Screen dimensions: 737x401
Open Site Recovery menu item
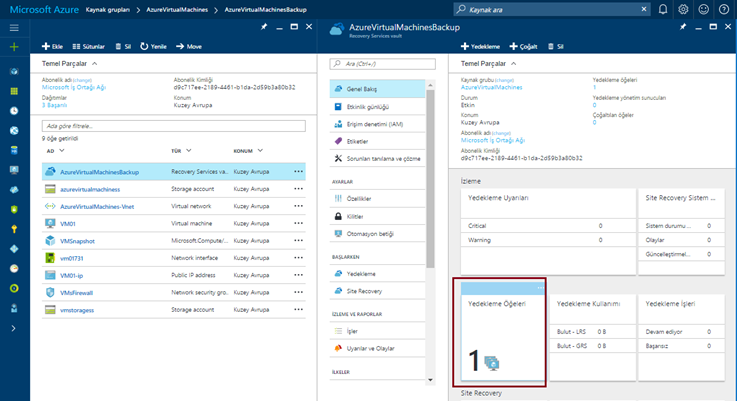click(377, 291)
